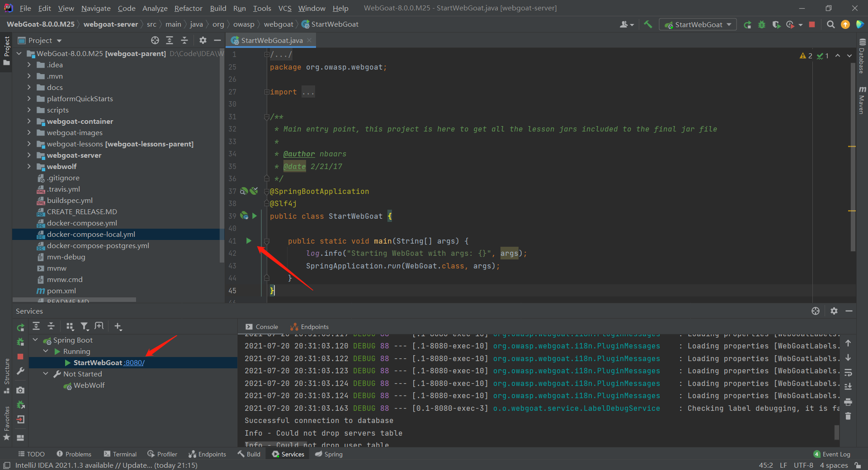Open the Event Log button
The image size is (868, 470).
point(831,454)
